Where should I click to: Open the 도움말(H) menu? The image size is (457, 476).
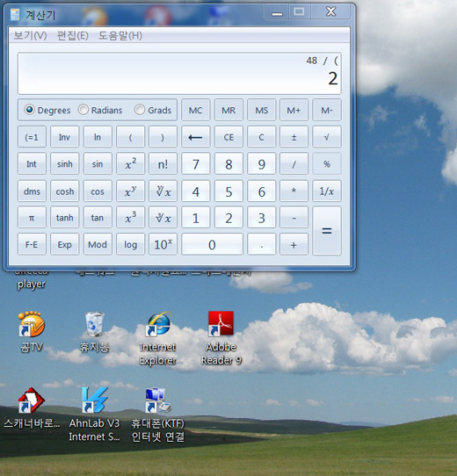(x=120, y=35)
